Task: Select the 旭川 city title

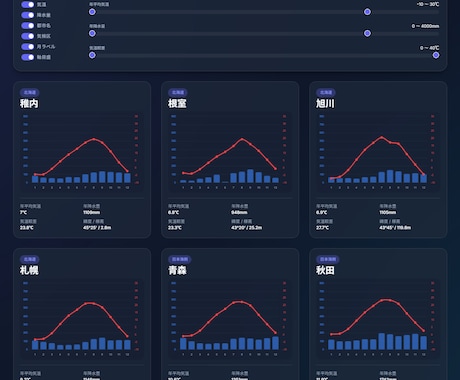Action: [x=325, y=104]
